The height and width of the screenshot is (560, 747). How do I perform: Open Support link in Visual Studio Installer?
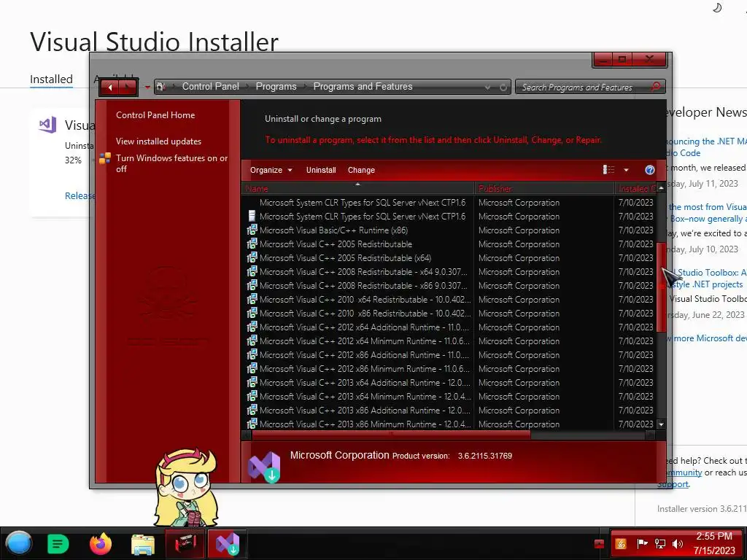(673, 484)
